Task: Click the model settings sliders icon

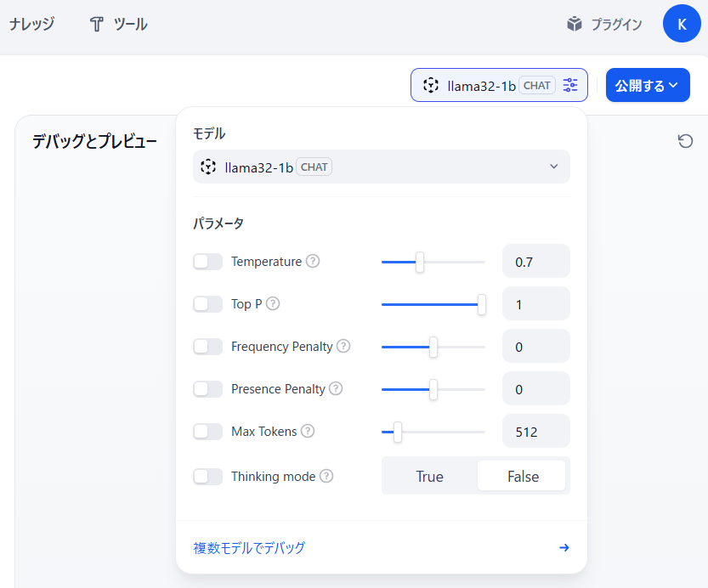Action: [x=569, y=85]
